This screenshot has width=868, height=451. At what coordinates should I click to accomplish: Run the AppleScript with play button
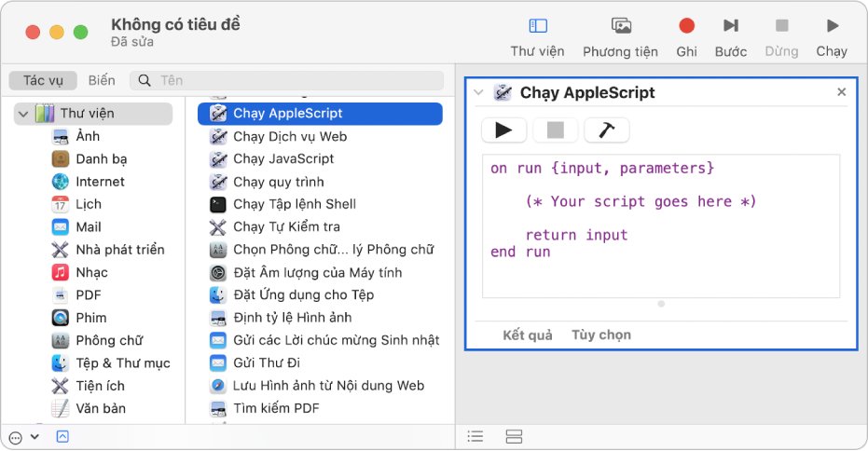[x=503, y=130]
